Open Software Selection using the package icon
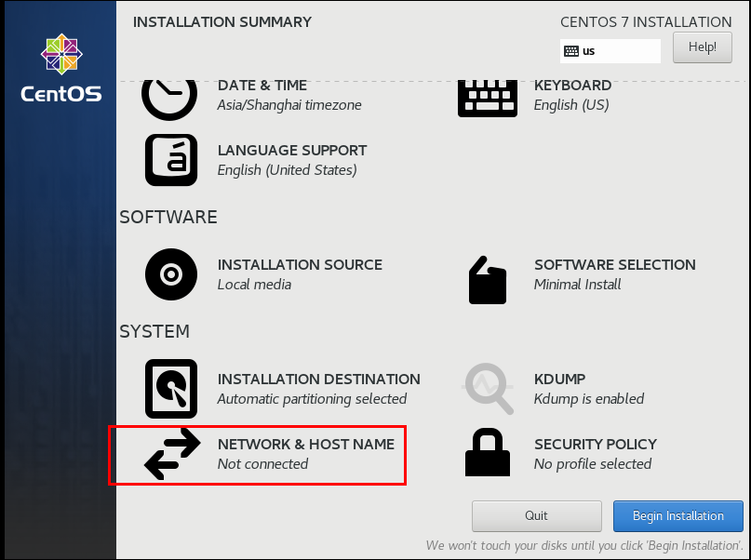 click(x=487, y=278)
